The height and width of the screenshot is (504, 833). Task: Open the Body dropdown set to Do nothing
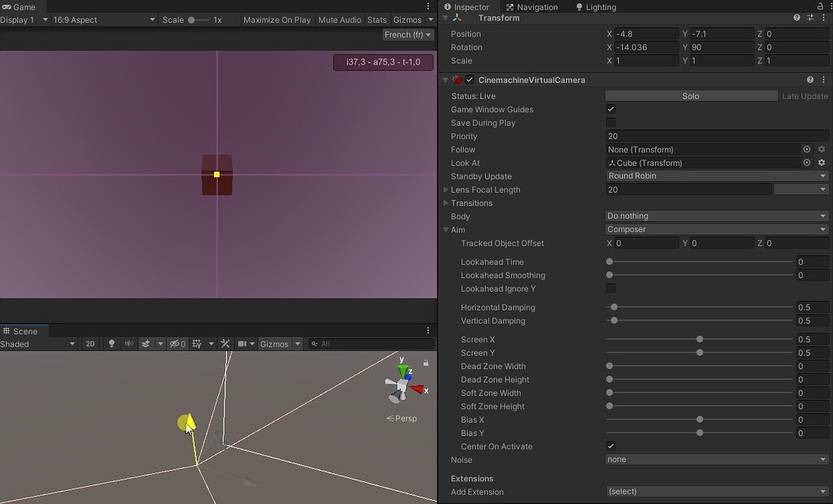[716, 216]
